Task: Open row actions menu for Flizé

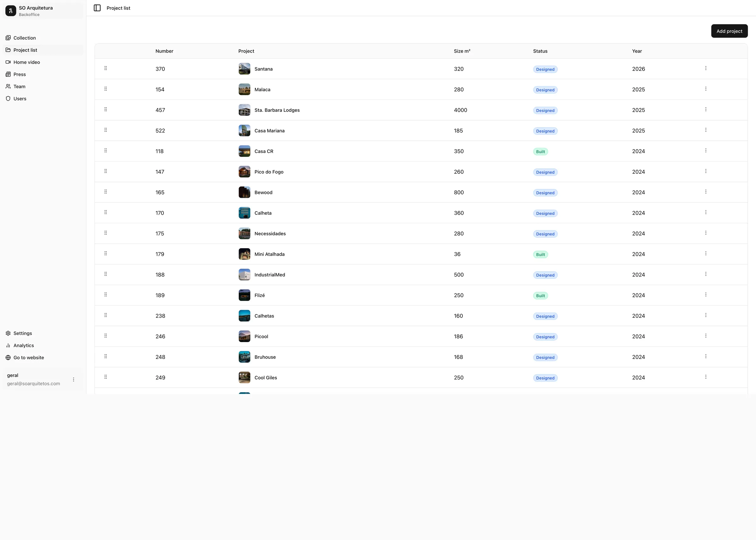Action: tap(706, 295)
